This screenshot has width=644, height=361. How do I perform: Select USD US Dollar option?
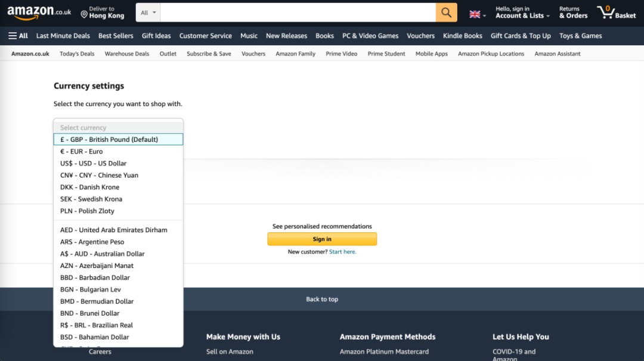(x=118, y=163)
